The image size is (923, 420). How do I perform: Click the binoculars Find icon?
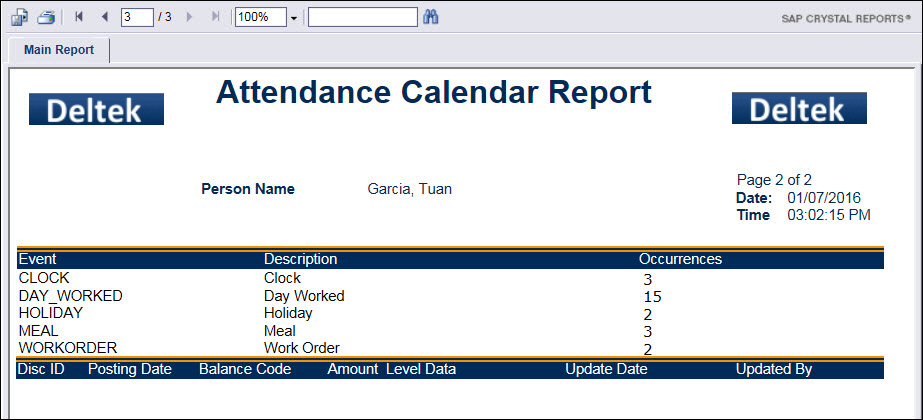click(x=431, y=17)
